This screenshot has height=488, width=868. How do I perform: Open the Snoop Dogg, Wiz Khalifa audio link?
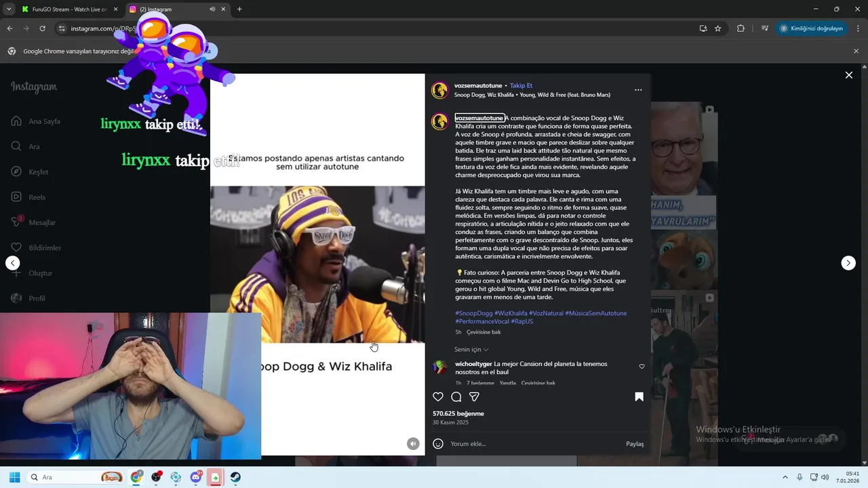coord(532,95)
